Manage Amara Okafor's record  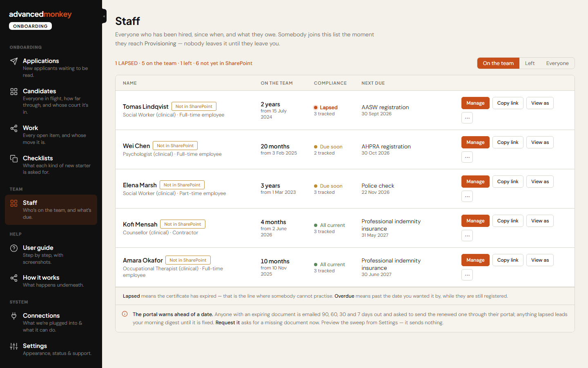475,260
